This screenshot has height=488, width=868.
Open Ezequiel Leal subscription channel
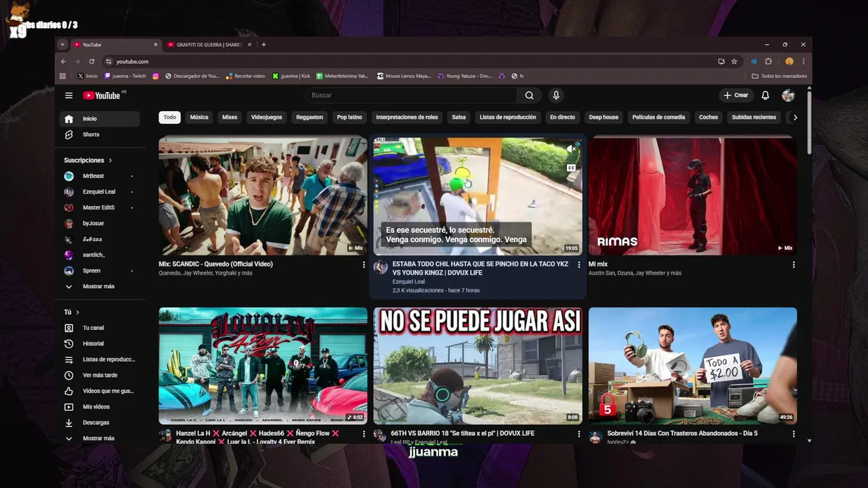click(x=100, y=192)
